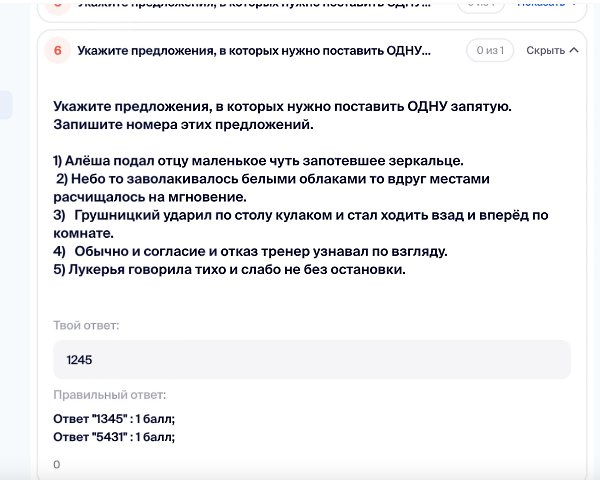Click the question 6 header title text
The image size is (600, 480).
(x=253, y=50)
